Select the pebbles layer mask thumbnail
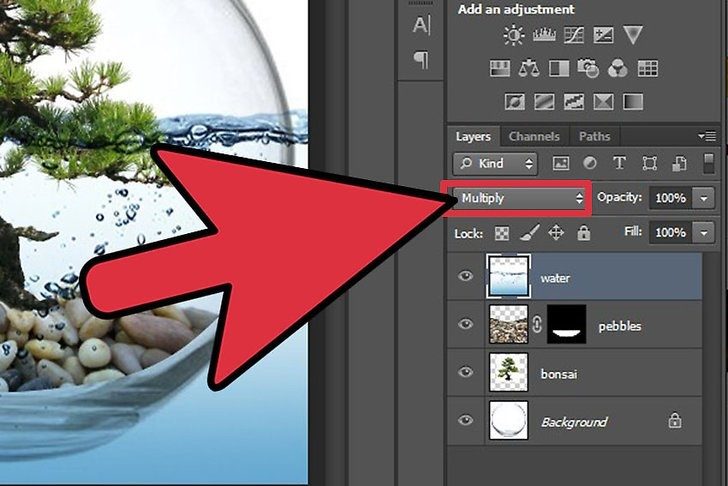 pos(570,325)
